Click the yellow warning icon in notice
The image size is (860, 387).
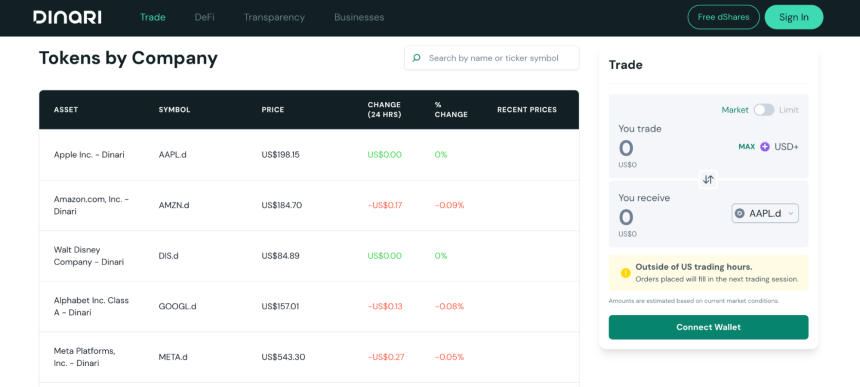(x=625, y=273)
